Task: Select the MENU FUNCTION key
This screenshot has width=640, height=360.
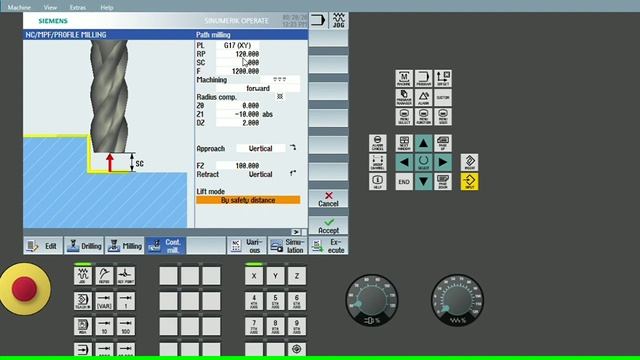Action: (423, 116)
